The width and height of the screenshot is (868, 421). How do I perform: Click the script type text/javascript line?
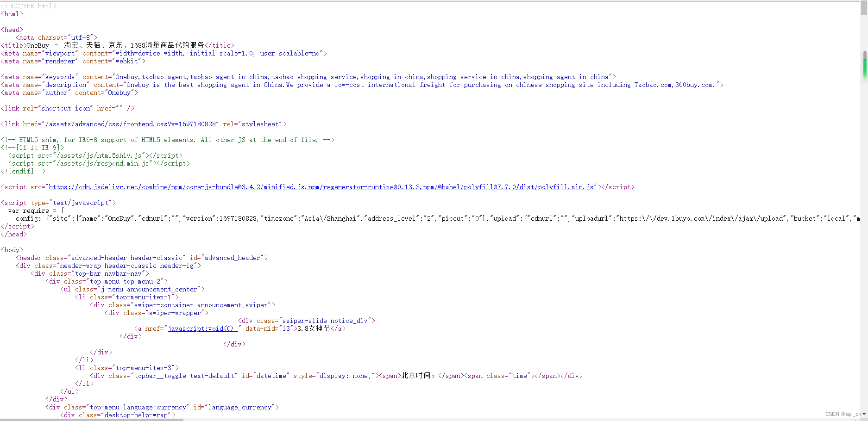[x=58, y=203]
